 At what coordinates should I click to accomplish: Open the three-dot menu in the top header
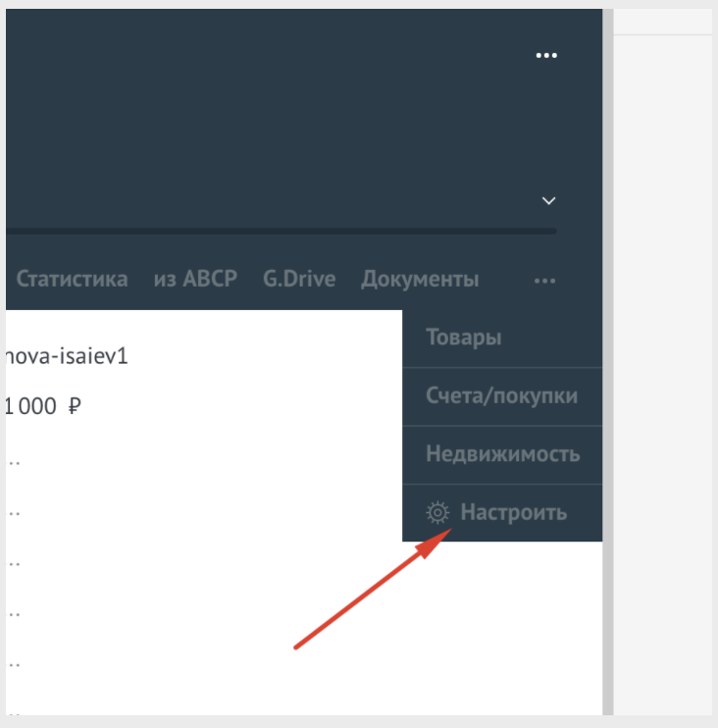[545, 56]
